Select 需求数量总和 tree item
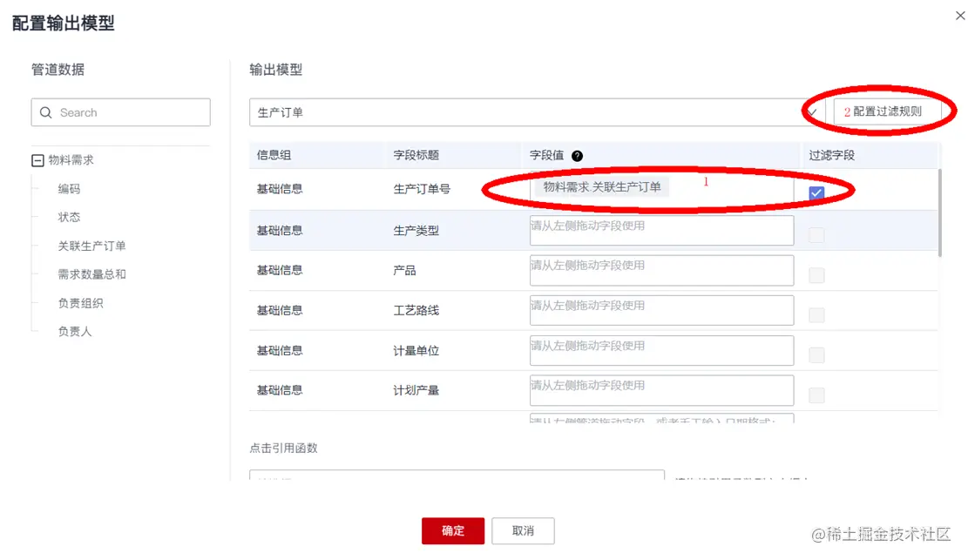 pyautogui.click(x=92, y=274)
